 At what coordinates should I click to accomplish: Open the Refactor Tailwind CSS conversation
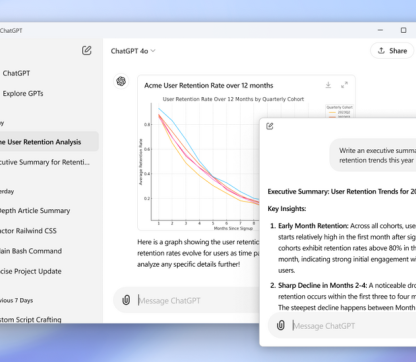click(x=28, y=231)
